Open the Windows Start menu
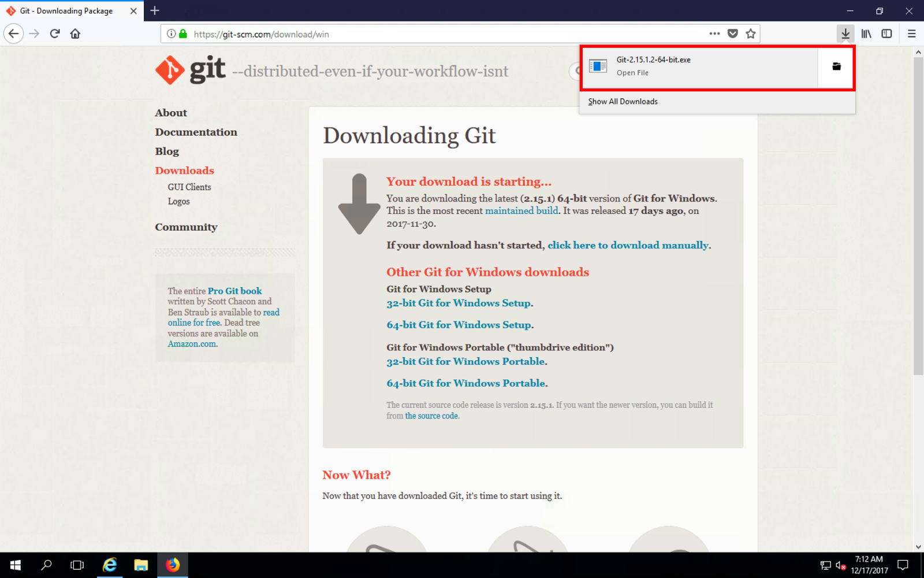Viewport: 924px width, 578px height. [x=16, y=565]
